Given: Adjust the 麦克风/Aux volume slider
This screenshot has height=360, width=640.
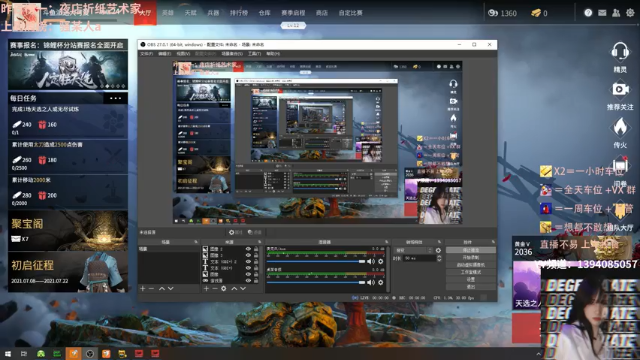Looking at the screenshot, I should coord(316,261).
